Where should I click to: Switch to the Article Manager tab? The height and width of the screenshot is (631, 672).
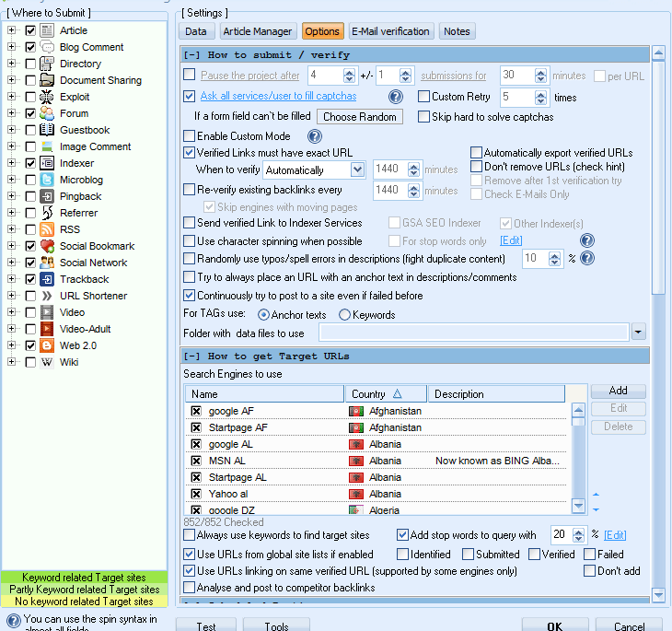click(x=258, y=31)
